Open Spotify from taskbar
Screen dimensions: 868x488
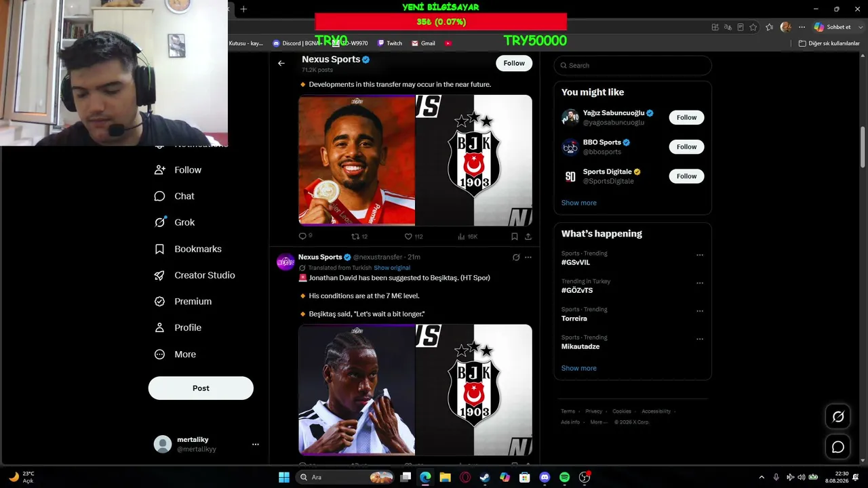coord(564,477)
